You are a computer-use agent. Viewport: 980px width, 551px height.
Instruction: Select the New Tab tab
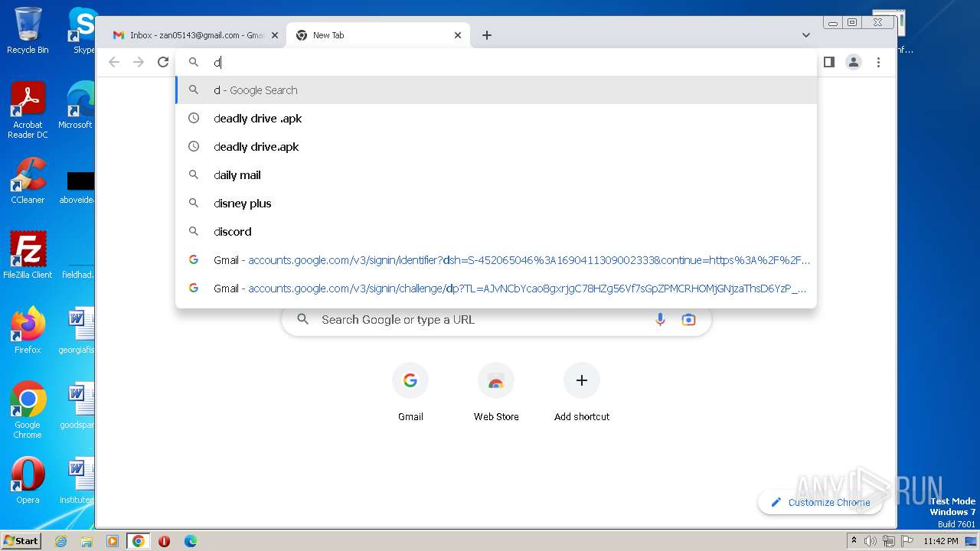[x=378, y=35]
